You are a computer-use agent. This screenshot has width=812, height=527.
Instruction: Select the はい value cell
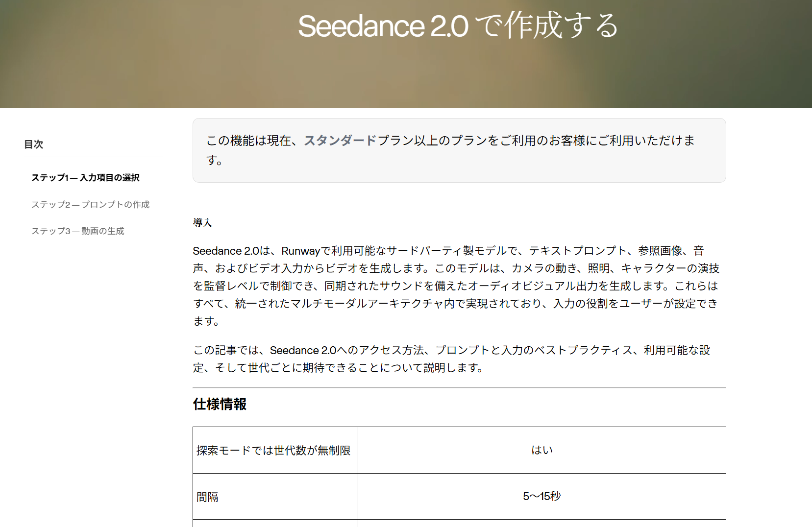[542, 450]
